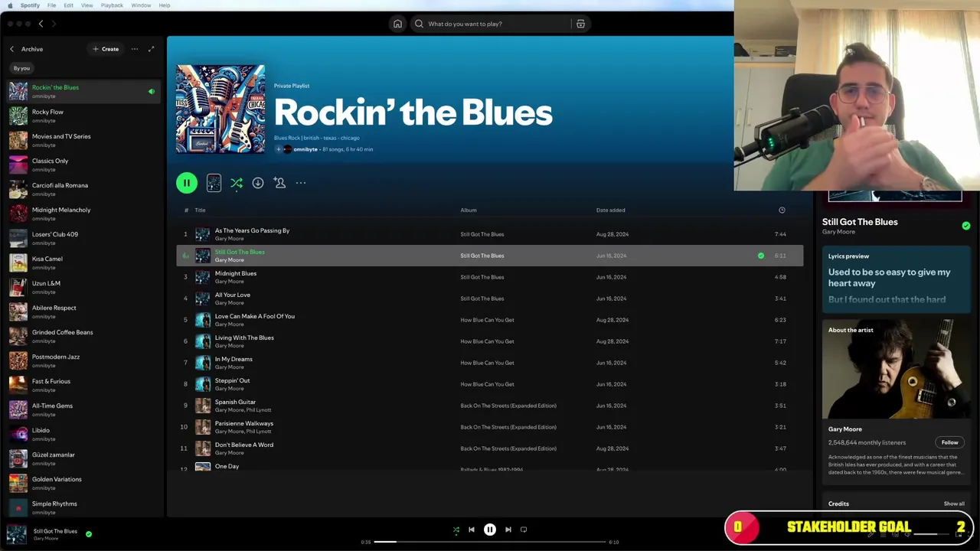Open the Golden Variations playlist
Screen dimensions: 980x551
click(84, 483)
